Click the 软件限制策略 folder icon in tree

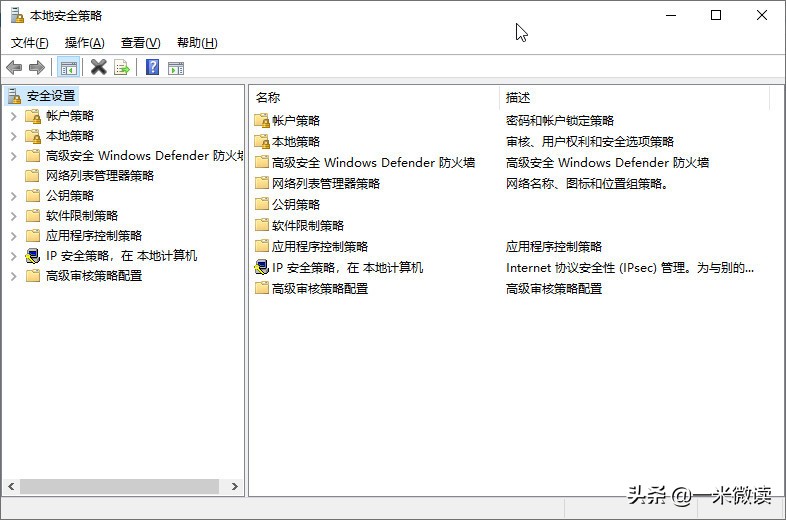pyautogui.click(x=33, y=216)
